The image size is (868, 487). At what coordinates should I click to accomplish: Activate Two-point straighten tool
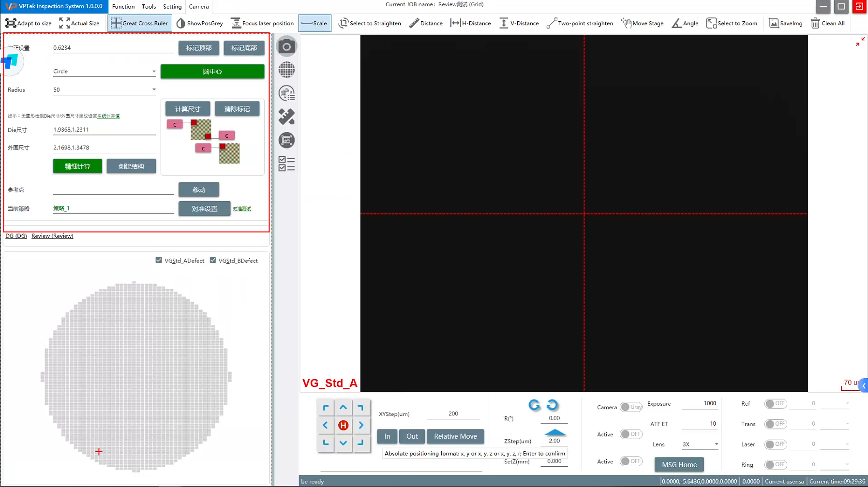point(580,23)
